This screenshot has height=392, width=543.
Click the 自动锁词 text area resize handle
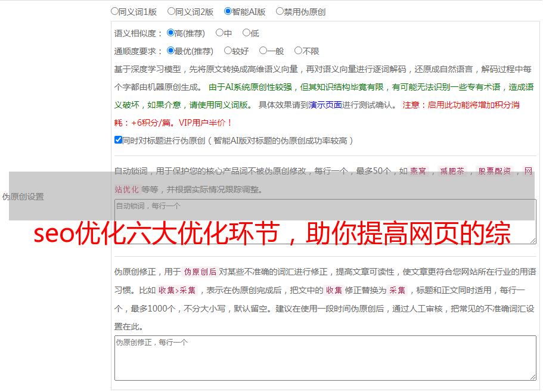[x=532, y=240]
